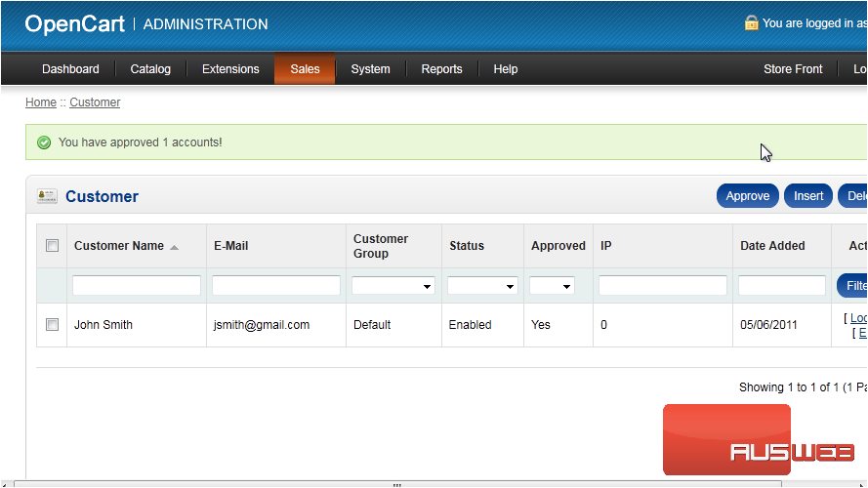Check the John Smith row checkbox

coord(53,325)
